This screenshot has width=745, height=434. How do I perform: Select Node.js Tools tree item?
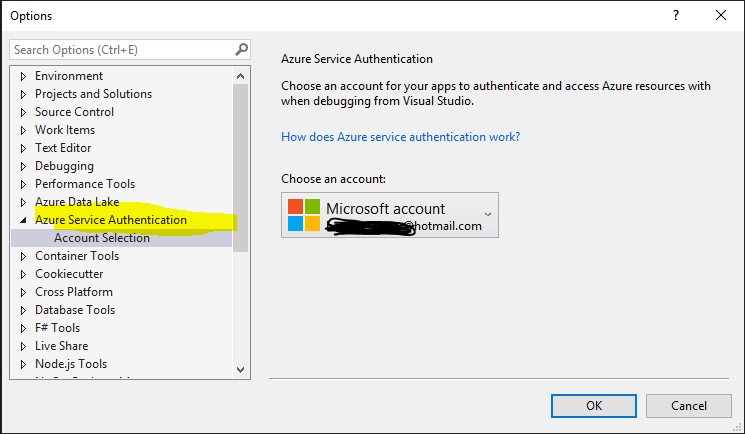click(x=71, y=364)
